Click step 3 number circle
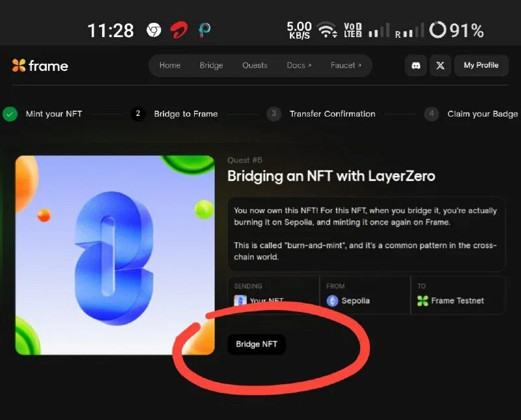Image resolution: width=521 pixels, height=420 pixels. tap(274, 114)
